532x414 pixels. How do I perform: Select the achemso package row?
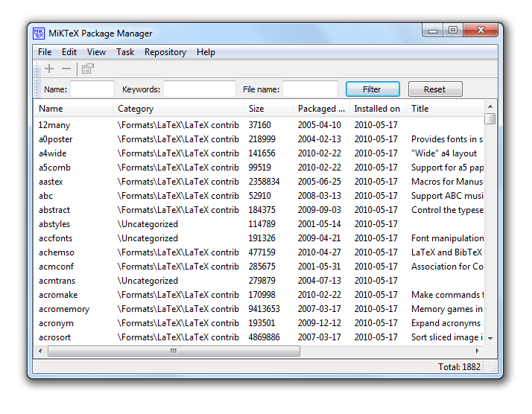259,252
